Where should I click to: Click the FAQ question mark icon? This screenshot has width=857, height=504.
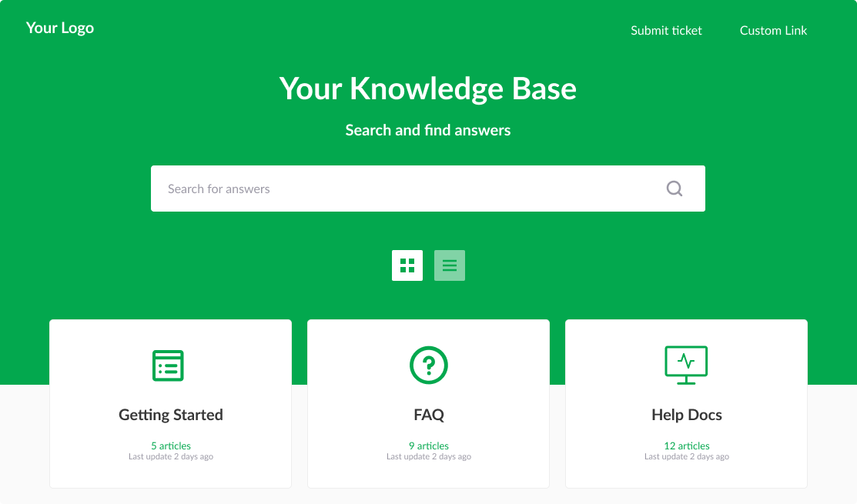(428, 365)
